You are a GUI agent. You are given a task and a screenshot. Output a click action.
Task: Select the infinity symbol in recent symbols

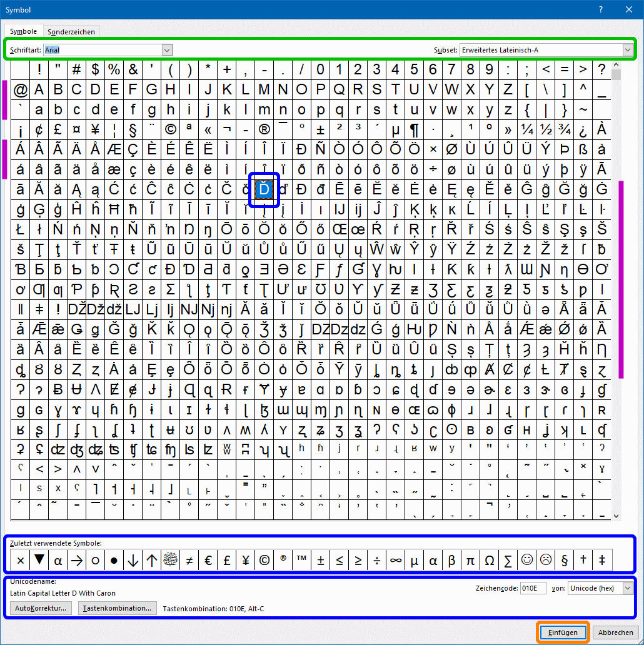pyautogui.click(x=396, y=561)
